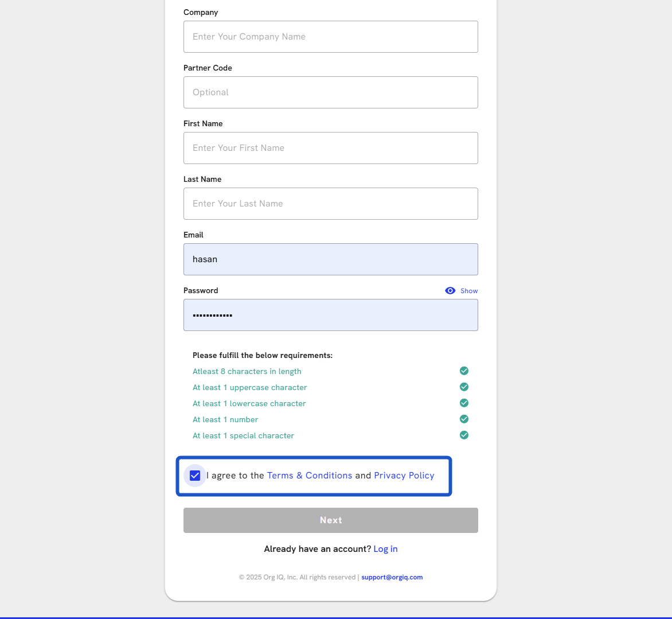This screenshot has width=672, height=619.
Task: Go to the Log in page
Action: [385, 549]
